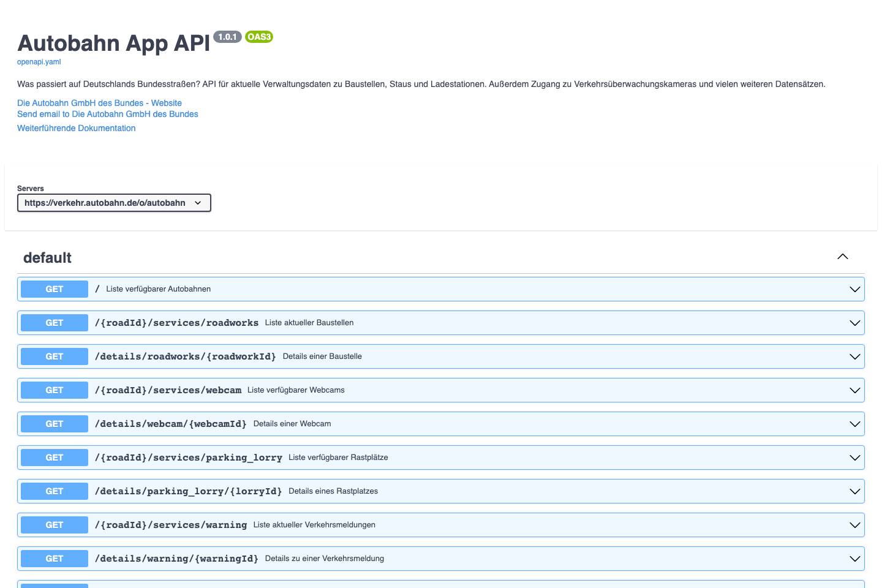This screenshot has width=882, height=588.
Task: Click the GET badge for parking_lorry details endpoint
Action: pyautogui.click(x=54, y=491)
